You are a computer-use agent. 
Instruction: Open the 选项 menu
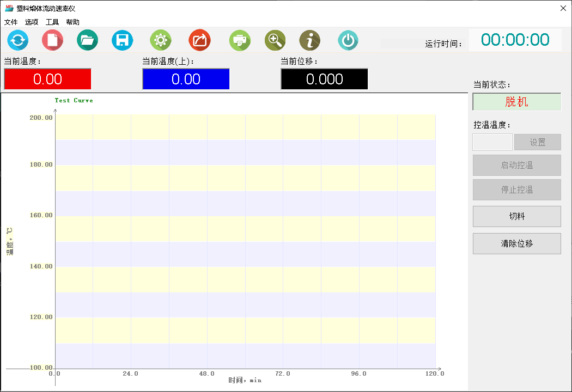pos(32,22)
